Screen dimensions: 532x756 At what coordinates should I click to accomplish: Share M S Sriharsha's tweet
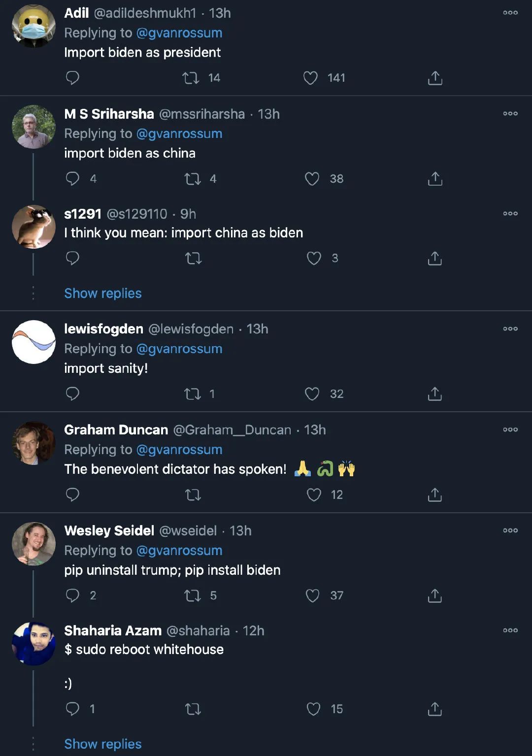coord(435,179)
